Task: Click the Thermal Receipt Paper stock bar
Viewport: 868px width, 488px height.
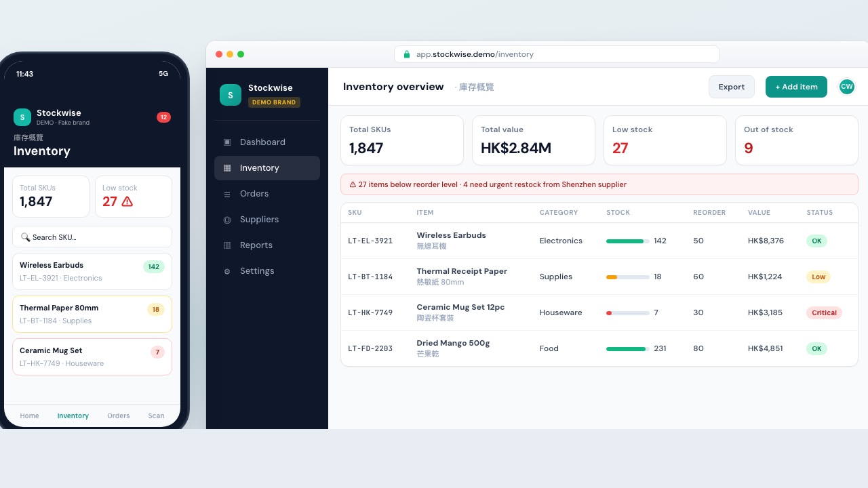Action: [628, 277]
